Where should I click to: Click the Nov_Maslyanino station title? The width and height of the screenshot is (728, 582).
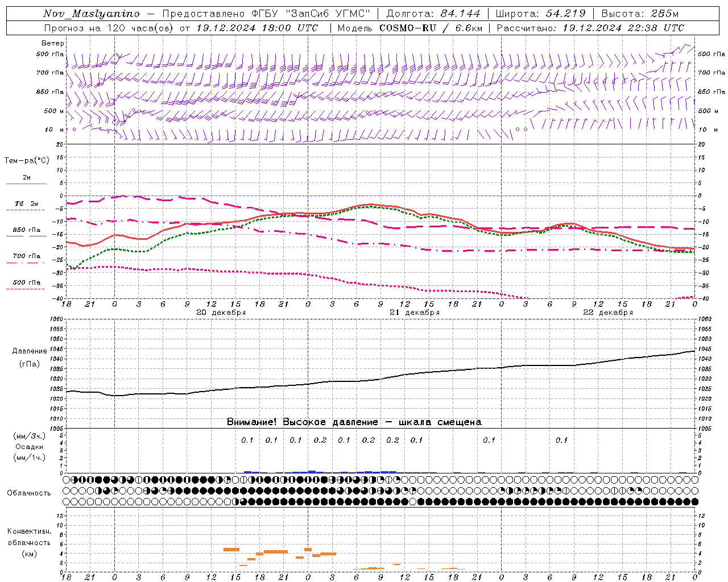click(x=91, y=14)
